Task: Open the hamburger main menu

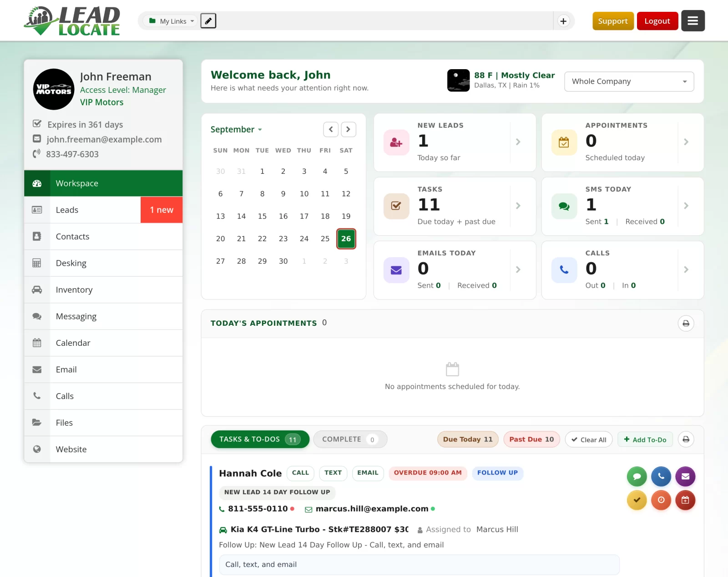Action: click(693, 21)
